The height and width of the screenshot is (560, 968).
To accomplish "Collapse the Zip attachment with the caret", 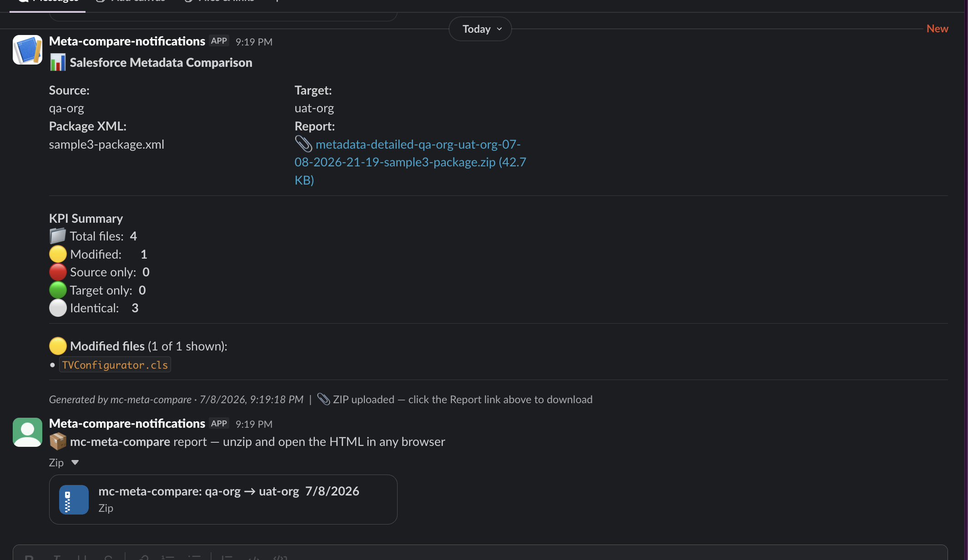I will 75,463.
